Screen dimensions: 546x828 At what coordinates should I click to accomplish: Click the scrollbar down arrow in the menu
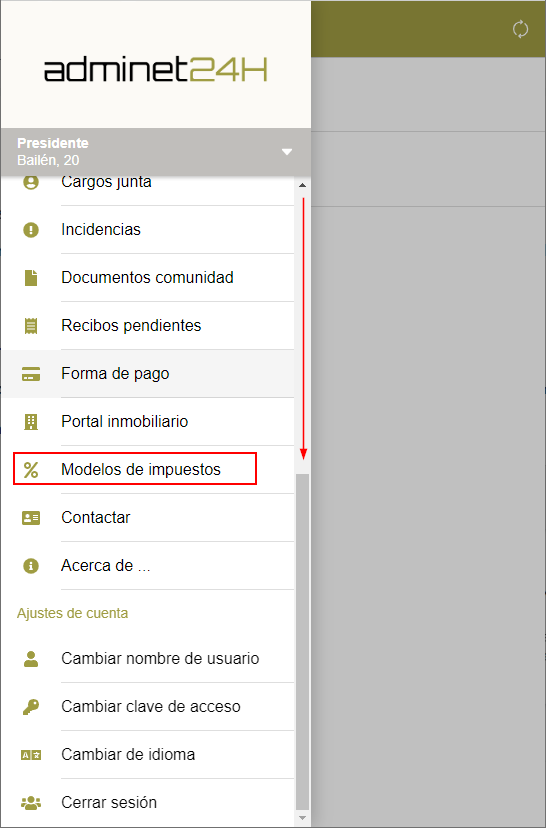303,817
